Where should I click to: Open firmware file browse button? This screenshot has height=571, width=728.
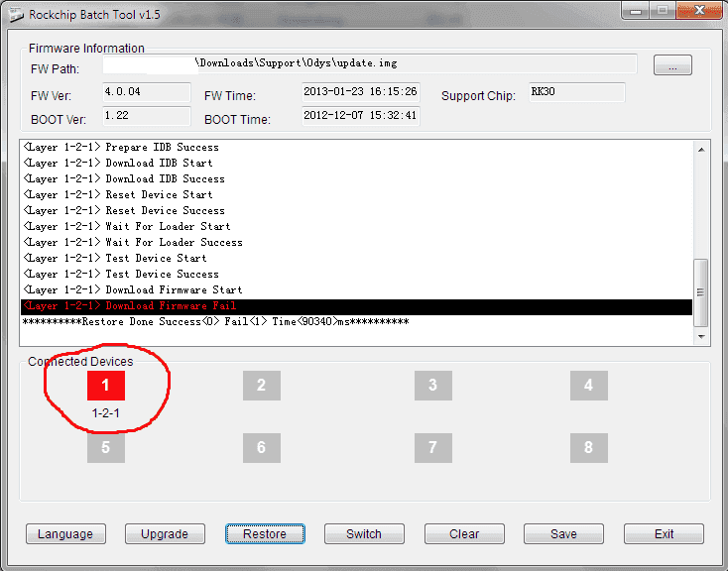tap(672, 65)
